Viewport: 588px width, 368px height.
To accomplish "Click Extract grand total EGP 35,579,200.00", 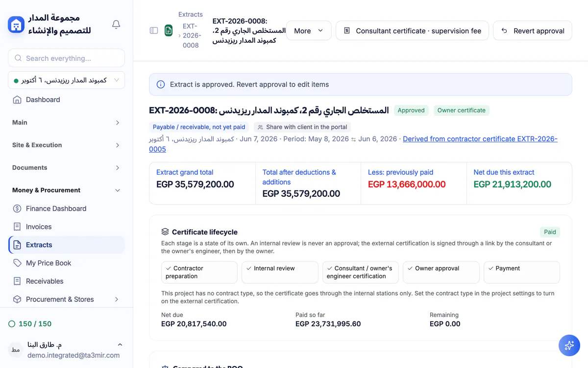I will (195, 184).
